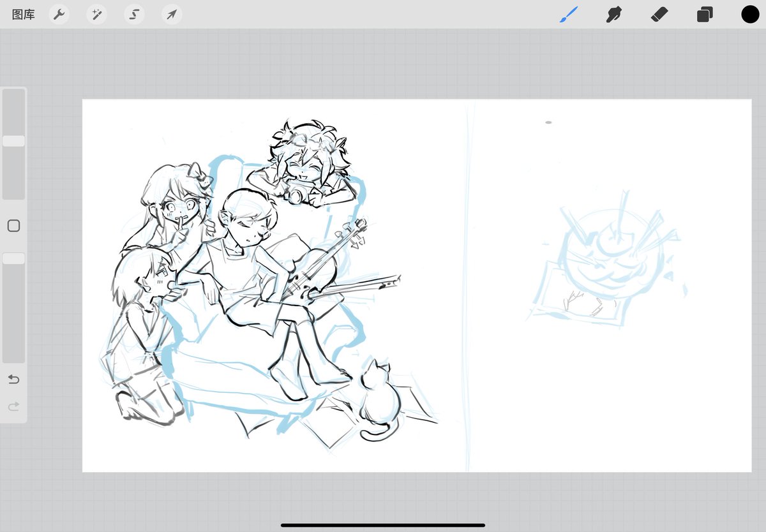Adjust the brush size slider handle

pos(13,141)
